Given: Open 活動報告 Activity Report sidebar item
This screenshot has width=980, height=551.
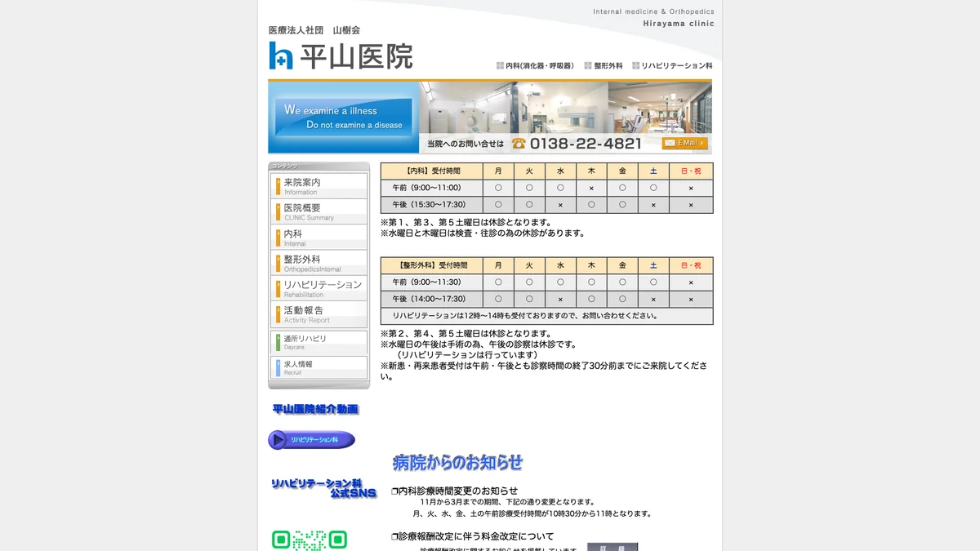Looking at the screenshot, I should [319, 314].
